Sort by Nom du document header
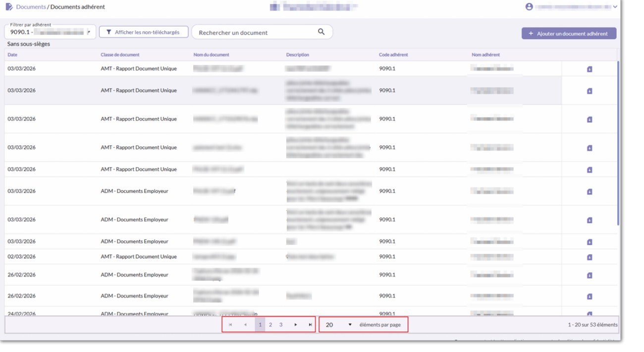The height and width of the screenshot is (352, 644). [x=211, y=55]
